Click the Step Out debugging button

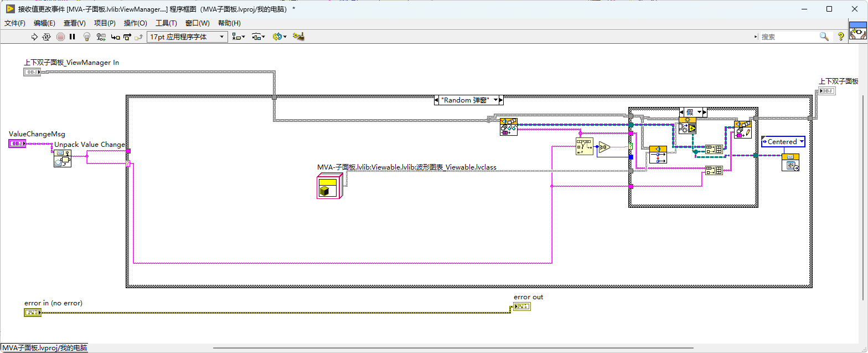pos(138,37)
